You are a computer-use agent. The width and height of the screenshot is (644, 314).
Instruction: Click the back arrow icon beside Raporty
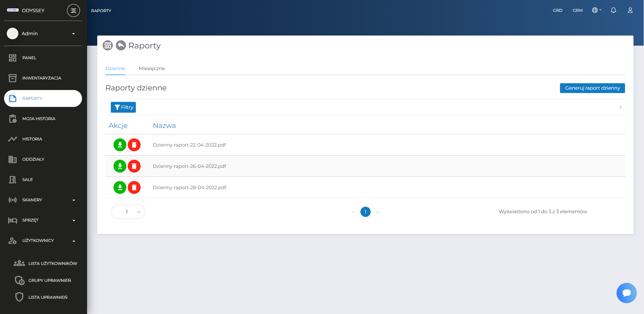121,45
